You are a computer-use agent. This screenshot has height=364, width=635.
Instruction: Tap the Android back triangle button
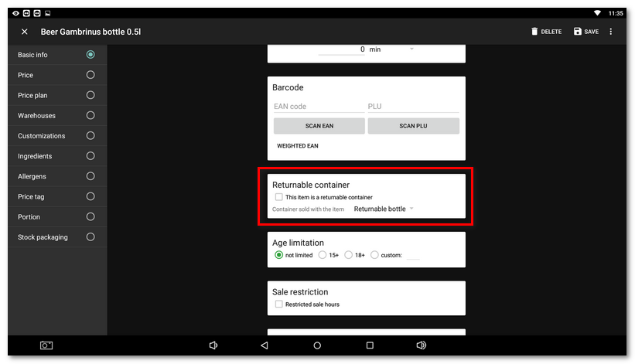point(265,345)
